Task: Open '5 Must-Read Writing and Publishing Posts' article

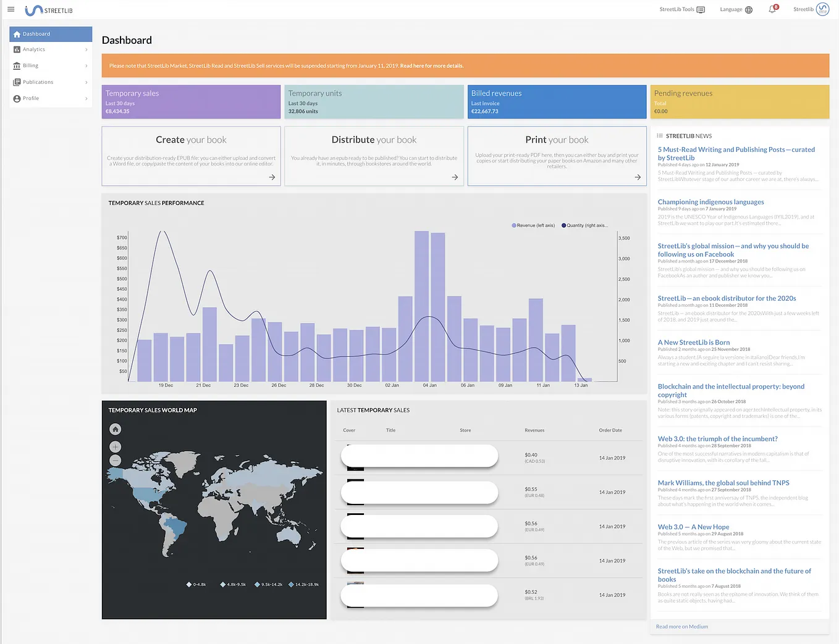Action: 736,153
